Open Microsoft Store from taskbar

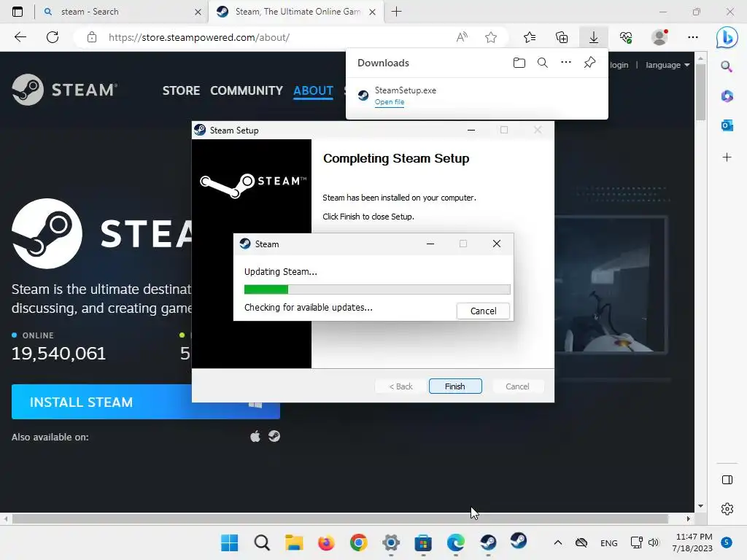423,542
